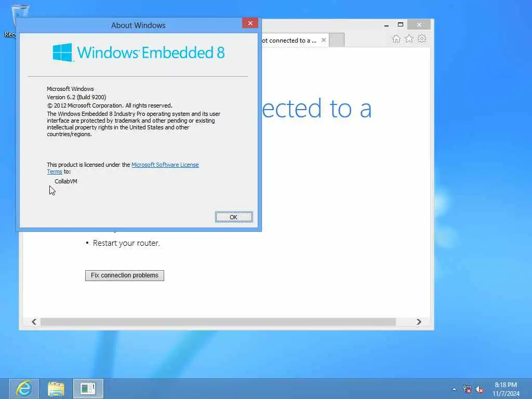
Task: Click OK in About Windows dialog
Action: [x=234, y=217]
